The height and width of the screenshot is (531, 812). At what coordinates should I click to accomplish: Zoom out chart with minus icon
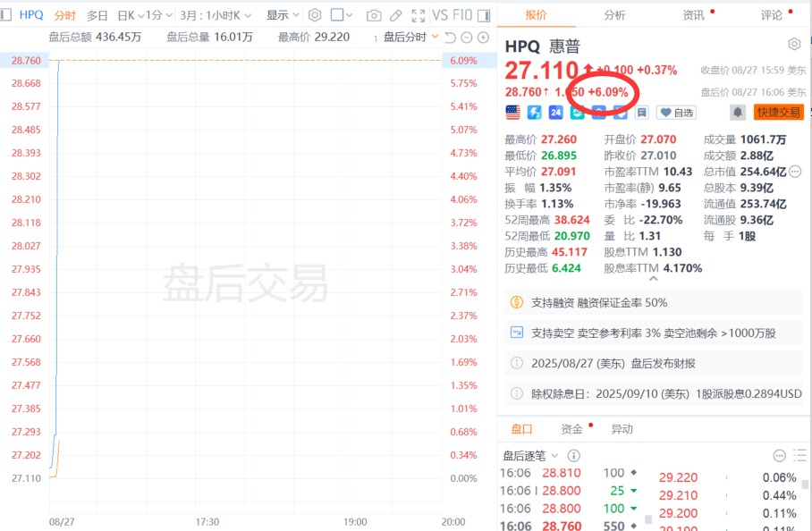[467, 38]
